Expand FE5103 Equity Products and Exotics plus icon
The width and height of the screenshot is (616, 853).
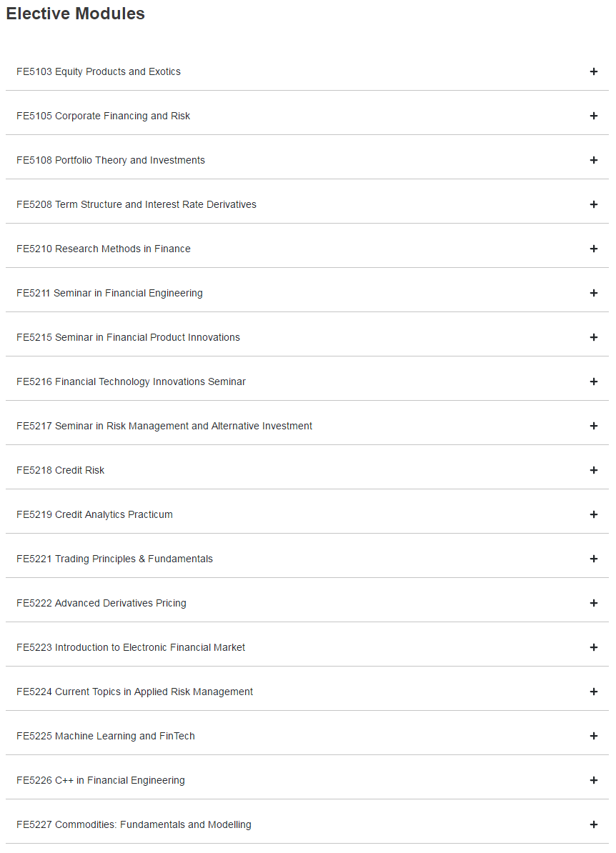594,72
